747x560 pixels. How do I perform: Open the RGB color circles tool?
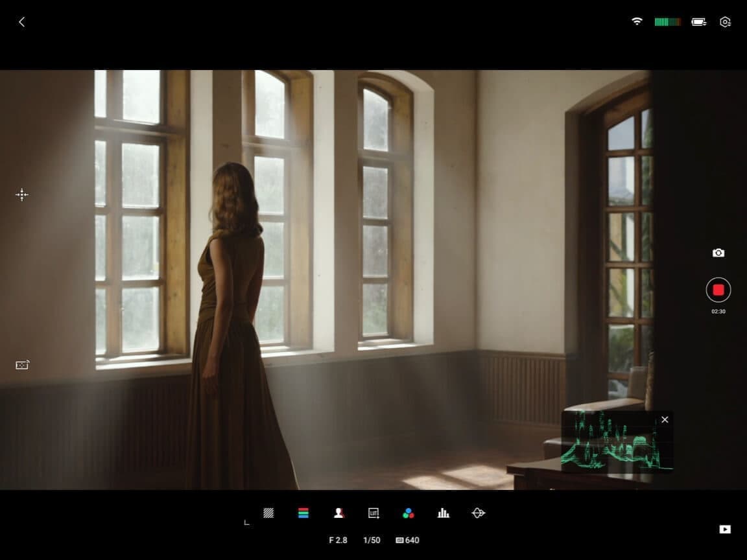click(x=409, y=513)
